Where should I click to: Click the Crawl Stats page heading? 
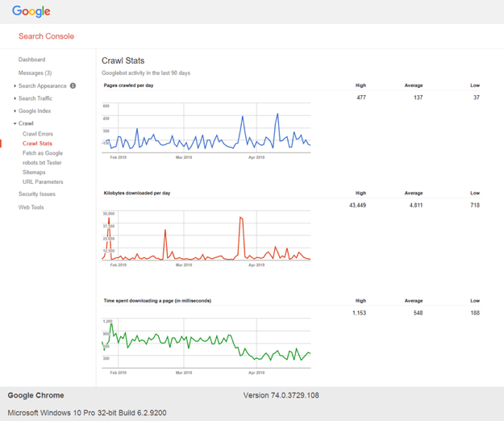tap(123, 60)
